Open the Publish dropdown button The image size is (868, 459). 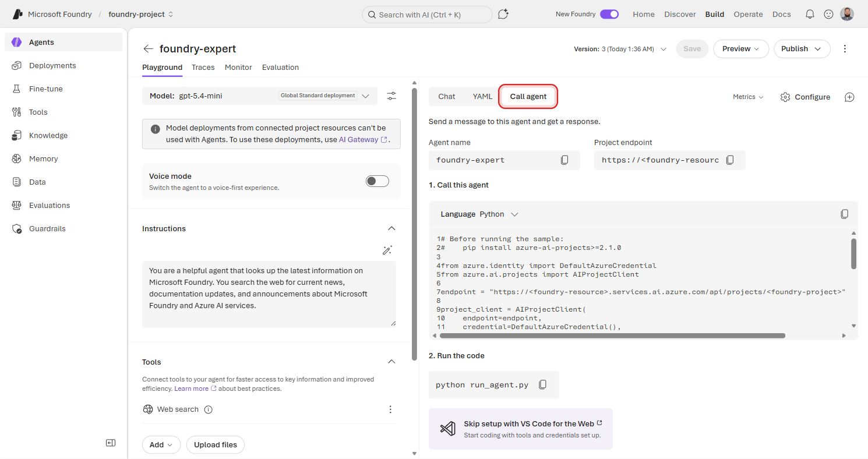(802, 49)
